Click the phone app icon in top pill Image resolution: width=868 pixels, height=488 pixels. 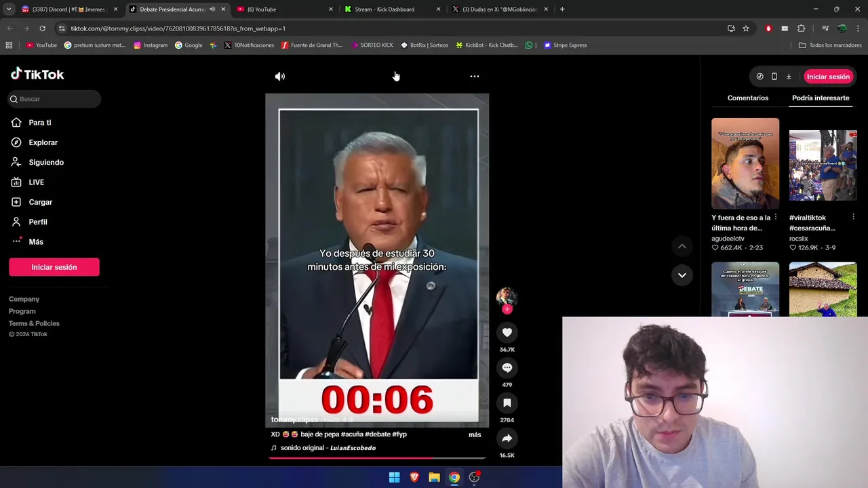pos(774,77)
